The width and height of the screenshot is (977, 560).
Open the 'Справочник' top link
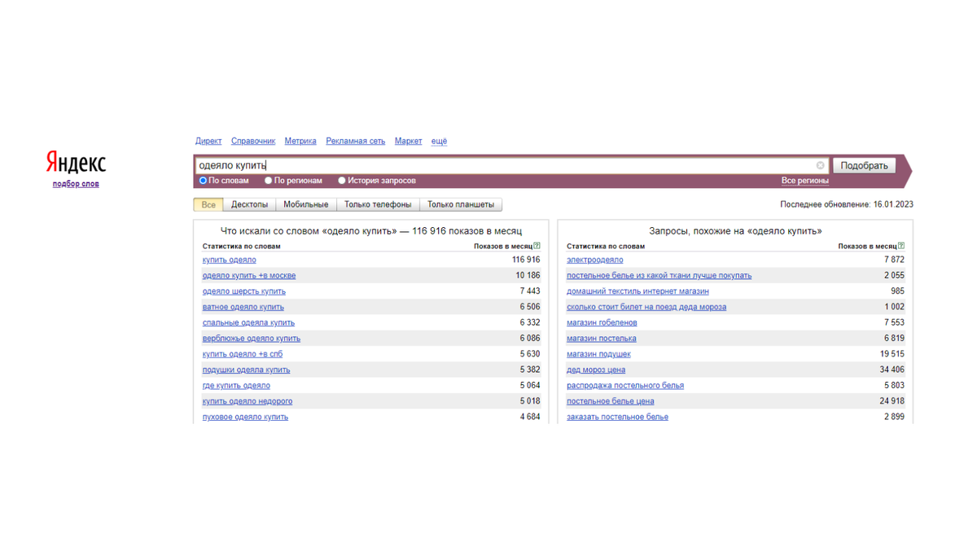point(253,141)
